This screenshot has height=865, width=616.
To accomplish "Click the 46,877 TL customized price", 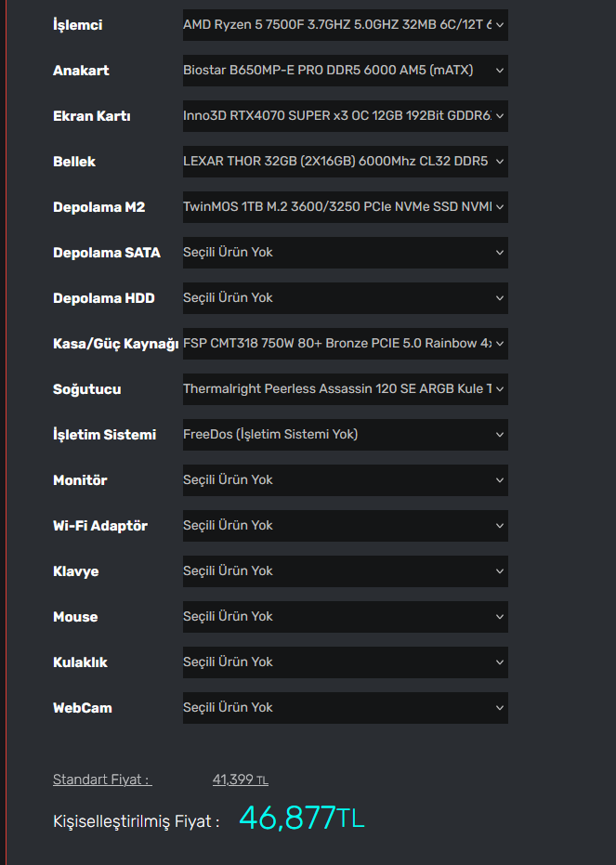I will click(301, 819).
